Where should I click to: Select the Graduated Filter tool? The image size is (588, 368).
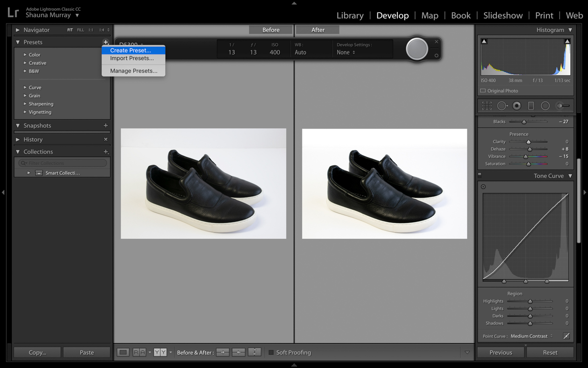(x=531, y=105)
